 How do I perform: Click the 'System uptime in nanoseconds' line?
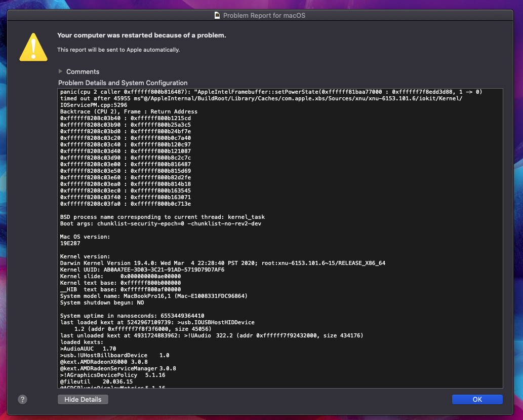(x=132, y=316)
